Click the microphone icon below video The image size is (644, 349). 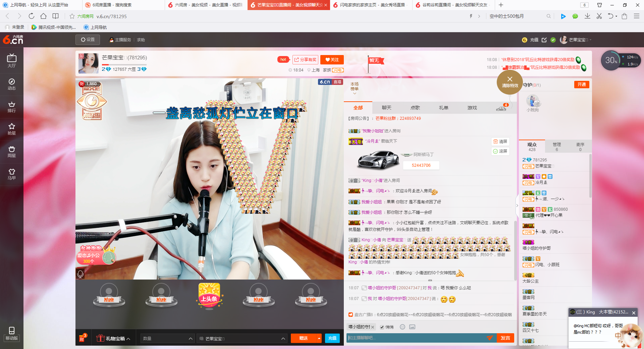[x=80, y=274]
